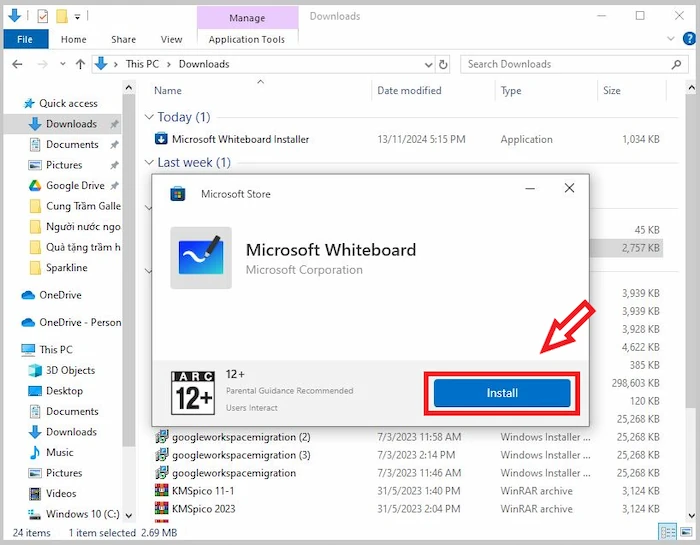
Task: Open pinned Downloads under Quick access
Action: point(71,124)
